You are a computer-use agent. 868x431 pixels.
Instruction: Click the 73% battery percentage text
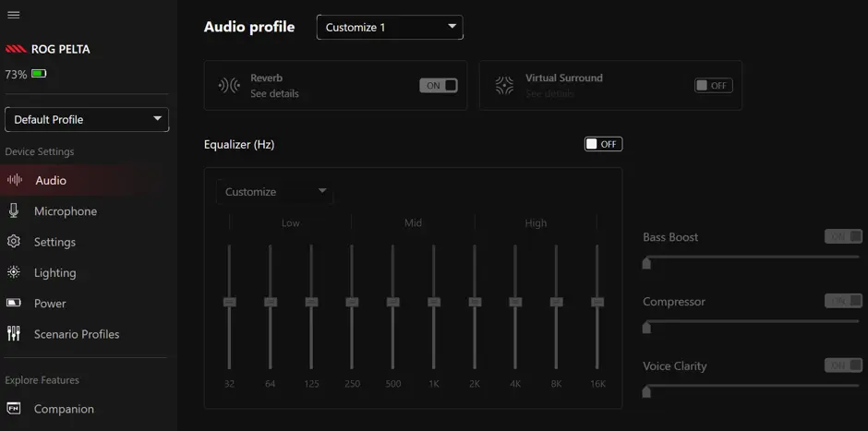tap(16, 74)
